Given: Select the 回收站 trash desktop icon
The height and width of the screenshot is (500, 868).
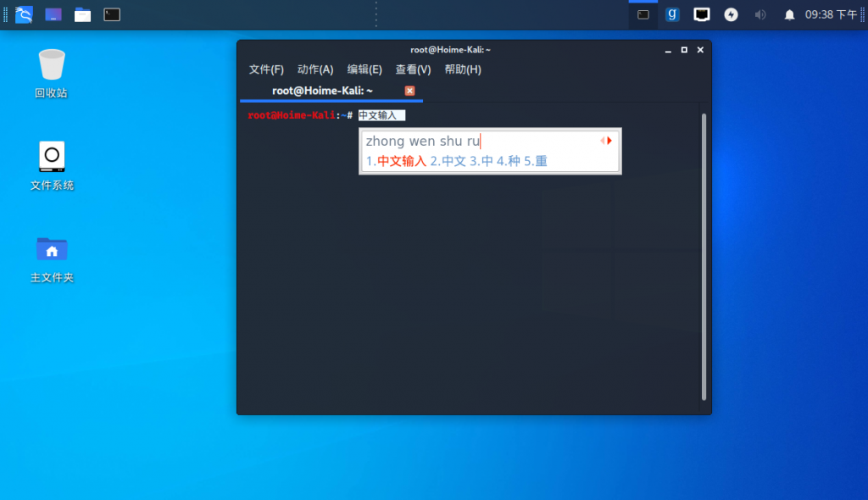Looking at the screenshot, I should [52, 73].
